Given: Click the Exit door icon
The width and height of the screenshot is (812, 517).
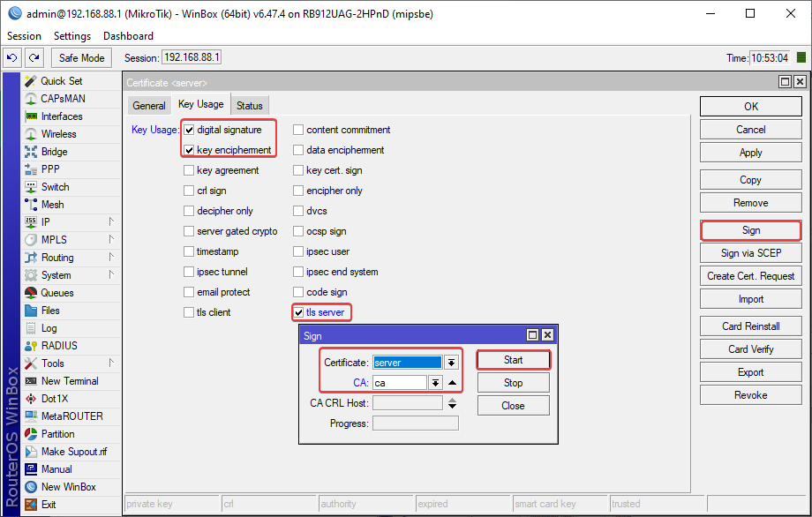Looking at the screenshot, I should point(31,505).
